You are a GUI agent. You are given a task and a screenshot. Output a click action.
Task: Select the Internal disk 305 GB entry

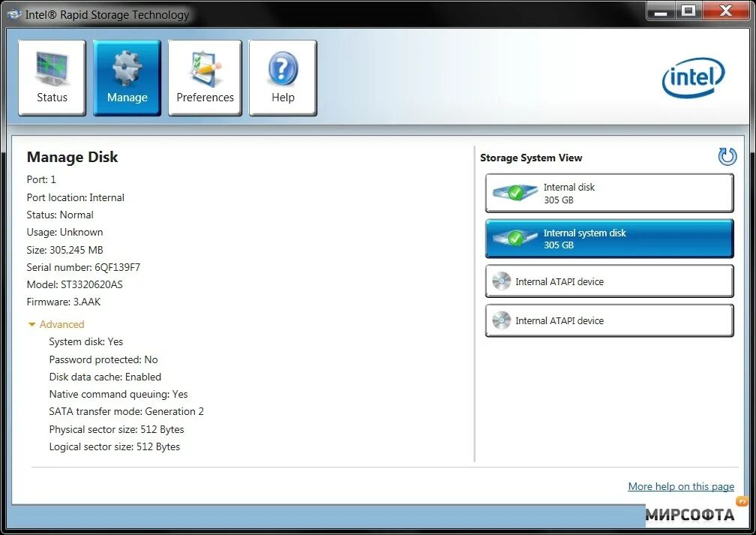click(610, 194)
